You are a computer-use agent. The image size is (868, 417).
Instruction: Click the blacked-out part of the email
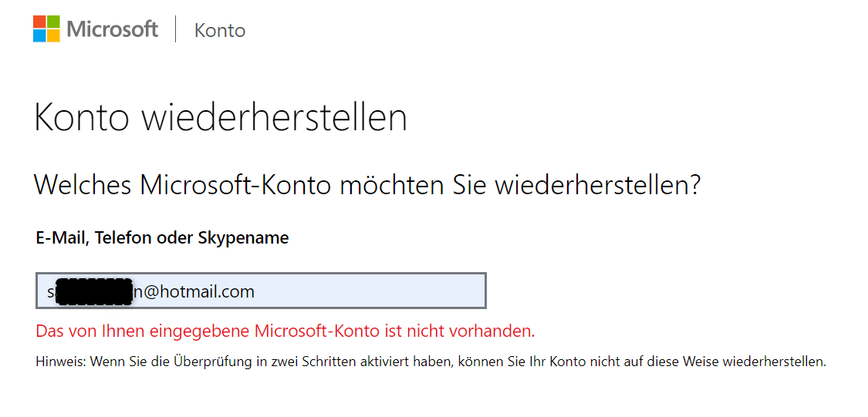[x=94, y=292]
